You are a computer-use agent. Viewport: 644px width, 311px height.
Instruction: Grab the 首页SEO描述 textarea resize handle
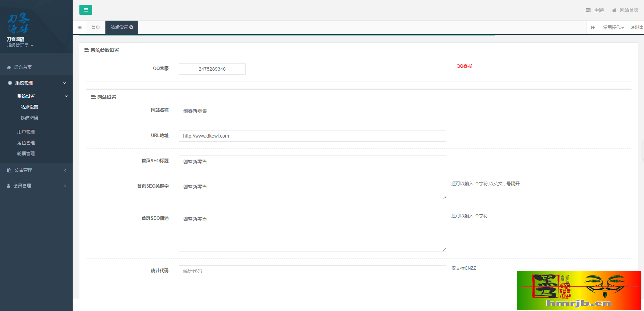[x=444, y=249]
